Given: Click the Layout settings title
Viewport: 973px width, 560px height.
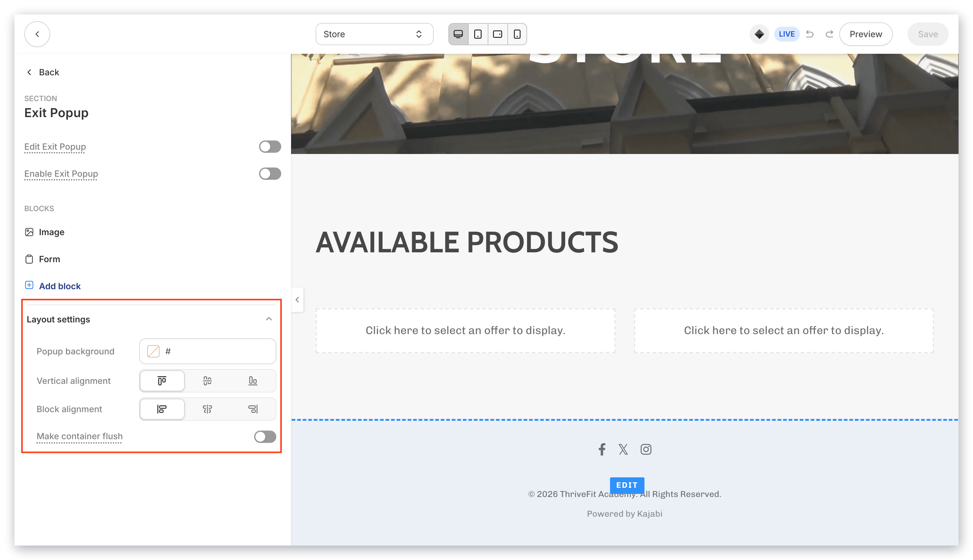Looking at the screenshot, I should pyautogui.click(x=58, y=319).
